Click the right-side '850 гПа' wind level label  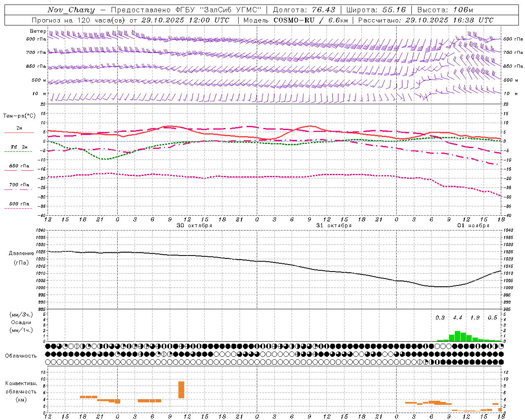[x=513, y=66]
